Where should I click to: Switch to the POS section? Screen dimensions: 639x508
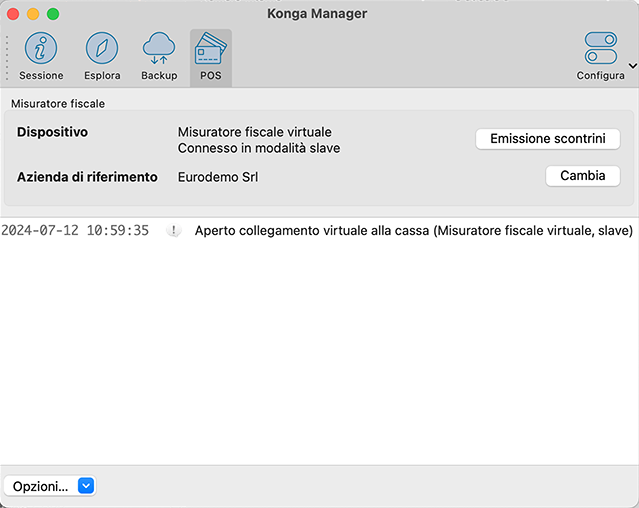pyautogui.click(x=211, y=56)
